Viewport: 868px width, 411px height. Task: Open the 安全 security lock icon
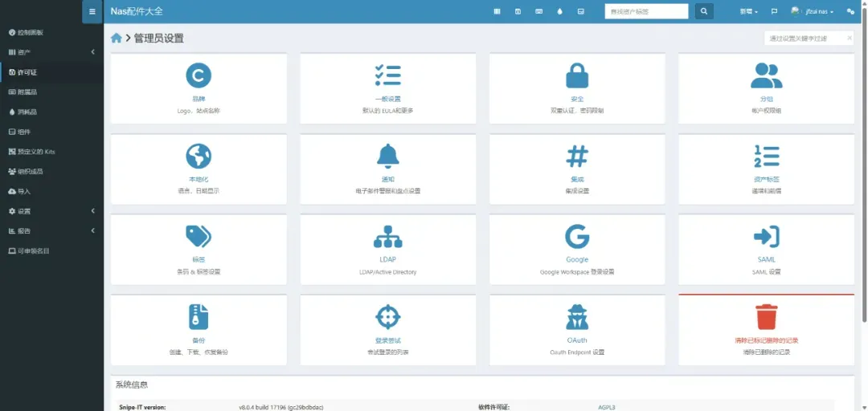point(577,75)
